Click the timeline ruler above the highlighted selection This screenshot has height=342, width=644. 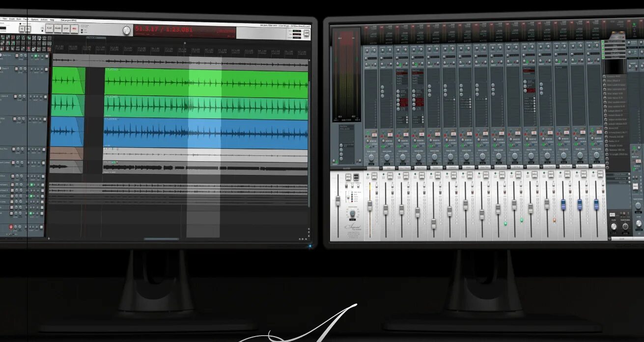(x=205, y=50)
